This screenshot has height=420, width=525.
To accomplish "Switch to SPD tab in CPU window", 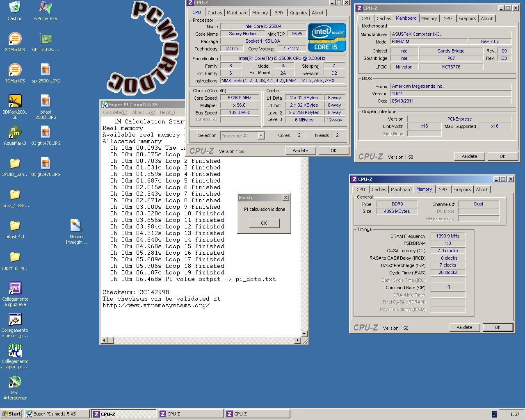I will pos(279,13).
